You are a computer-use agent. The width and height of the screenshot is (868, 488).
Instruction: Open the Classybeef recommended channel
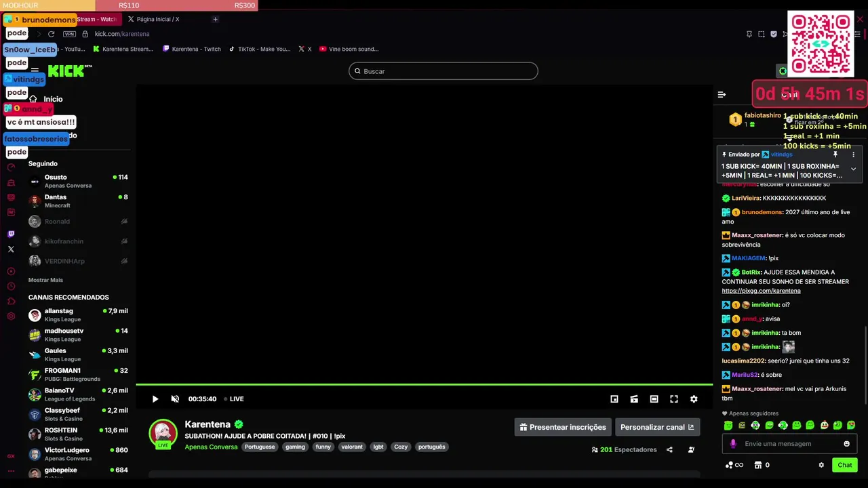point(78,414)
